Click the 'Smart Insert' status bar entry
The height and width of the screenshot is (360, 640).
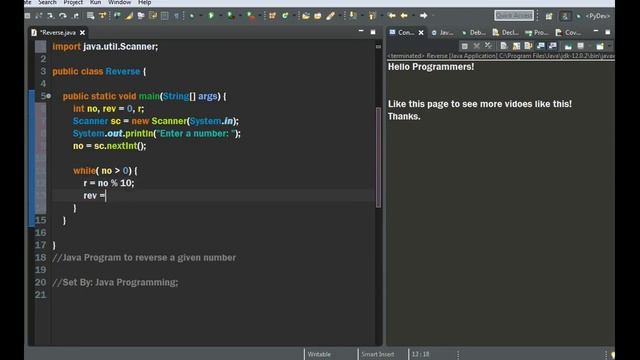[378, 354]
